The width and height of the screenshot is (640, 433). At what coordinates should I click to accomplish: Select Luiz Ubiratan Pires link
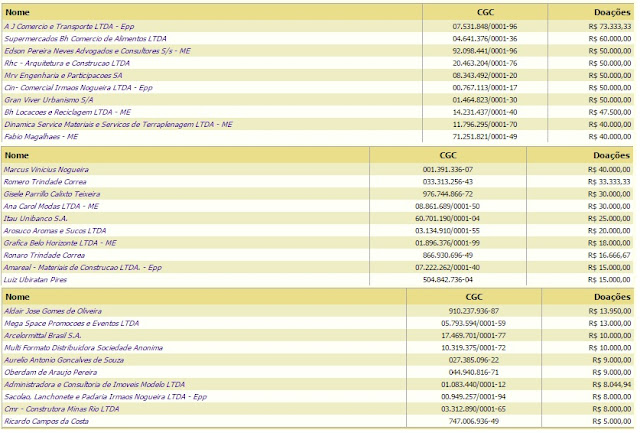coord(35,280)
